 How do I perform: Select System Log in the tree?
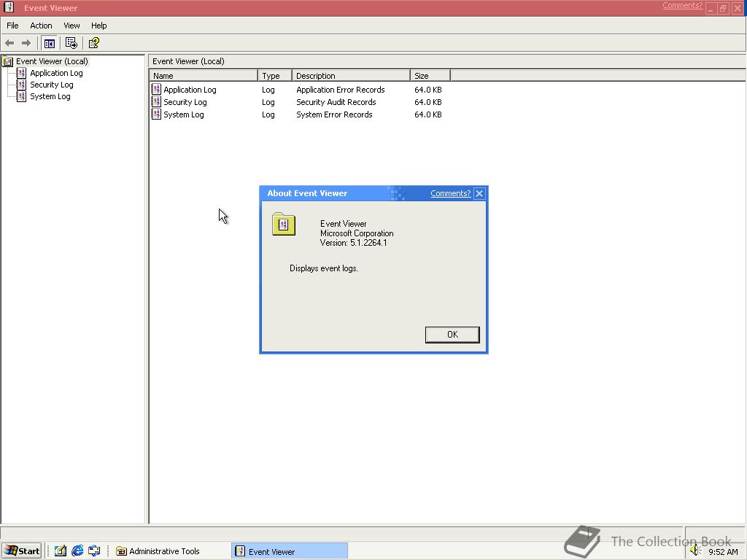pyautogui.click(x=50, y=96)
